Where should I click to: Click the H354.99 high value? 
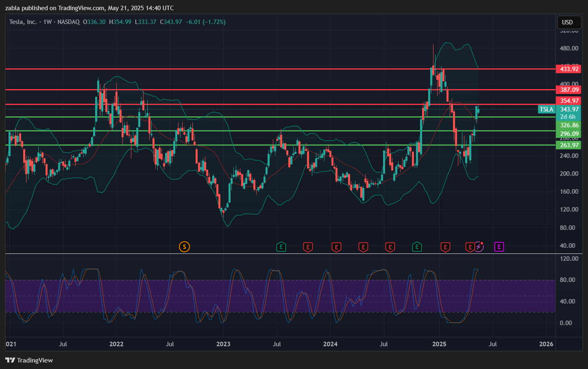[x=120, y=22]
